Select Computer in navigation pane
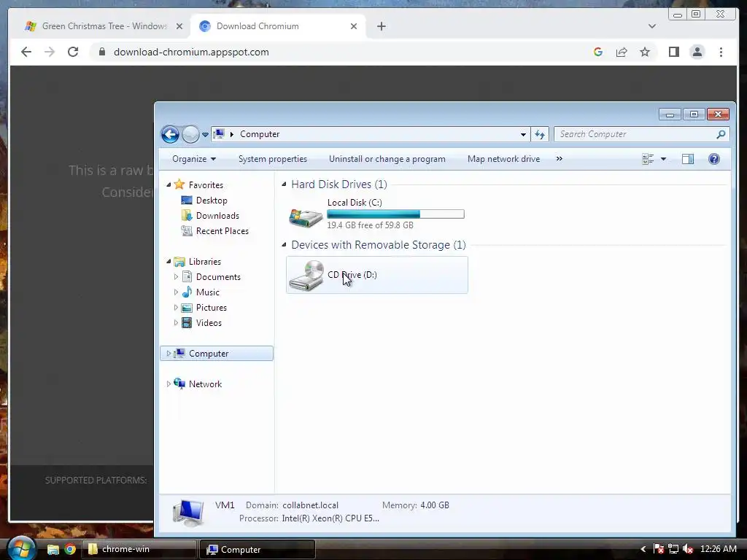 coord(217,354)
